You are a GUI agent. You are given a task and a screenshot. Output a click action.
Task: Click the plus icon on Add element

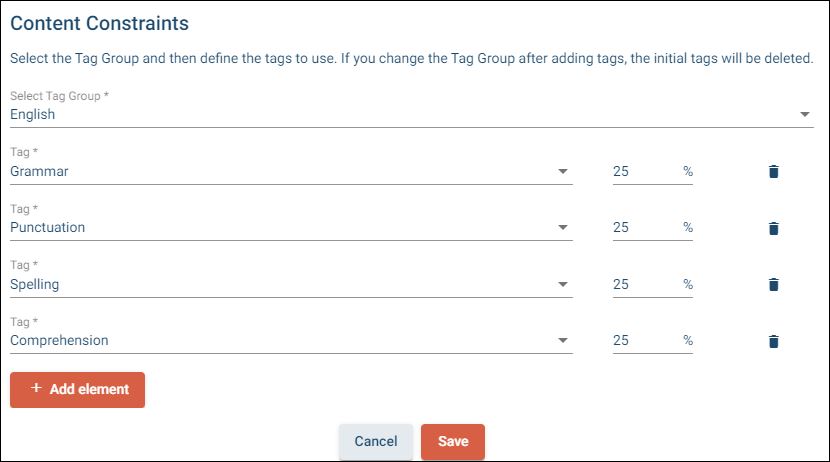click(36, 388)
